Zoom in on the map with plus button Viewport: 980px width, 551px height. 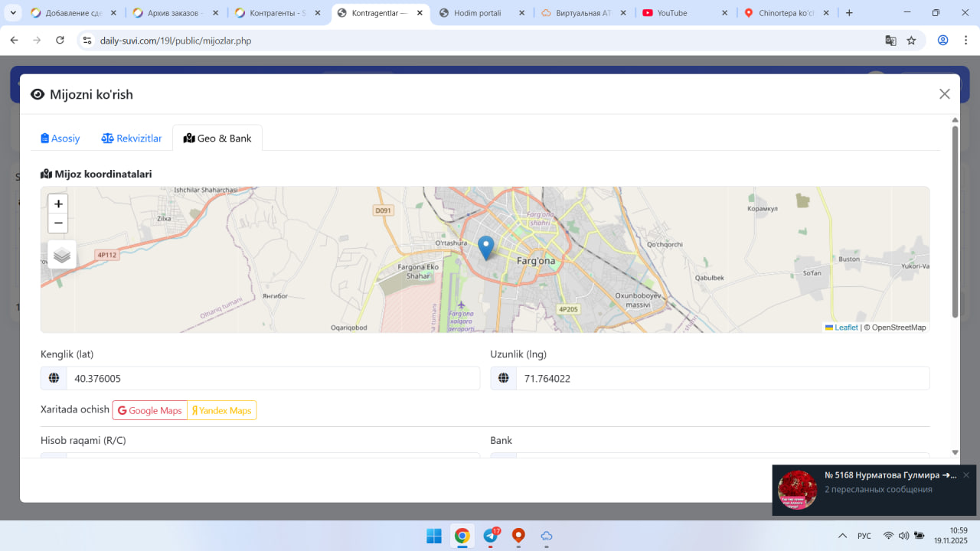click(x=58, y=204)
